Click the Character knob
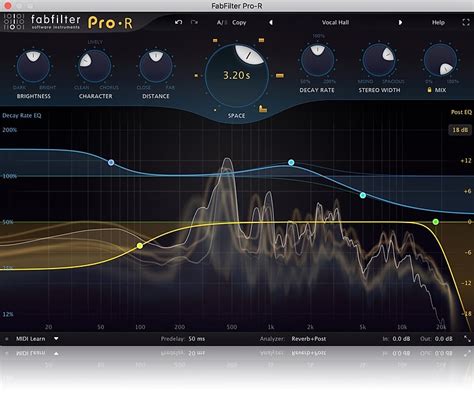474x401 pixels. (95, 66)
